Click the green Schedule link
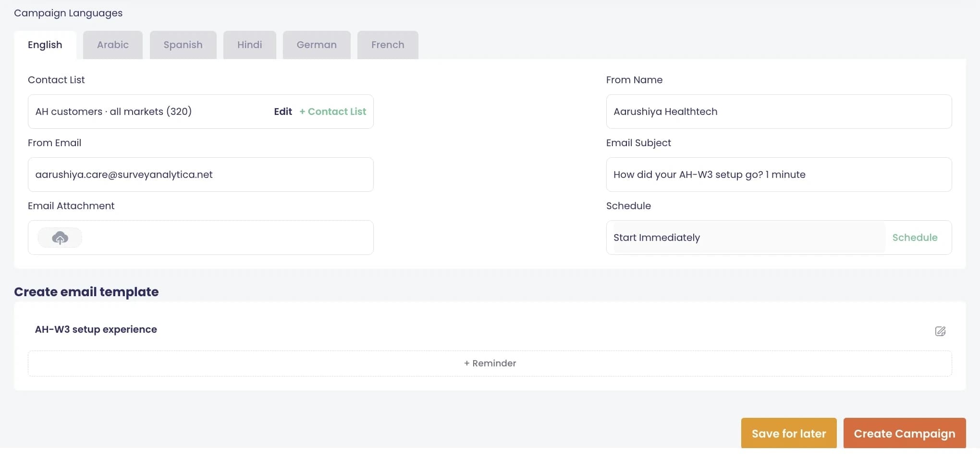This screenshot has width=980, height=464. [x=915, y=238]
